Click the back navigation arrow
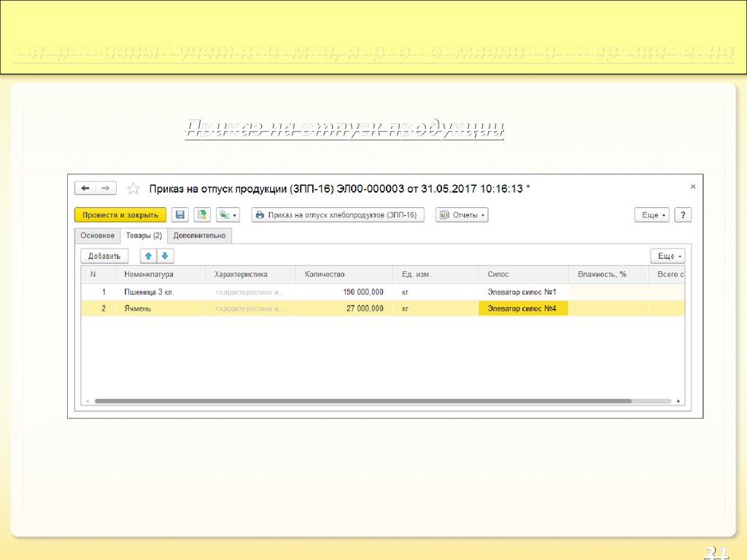 pos(85,188)
